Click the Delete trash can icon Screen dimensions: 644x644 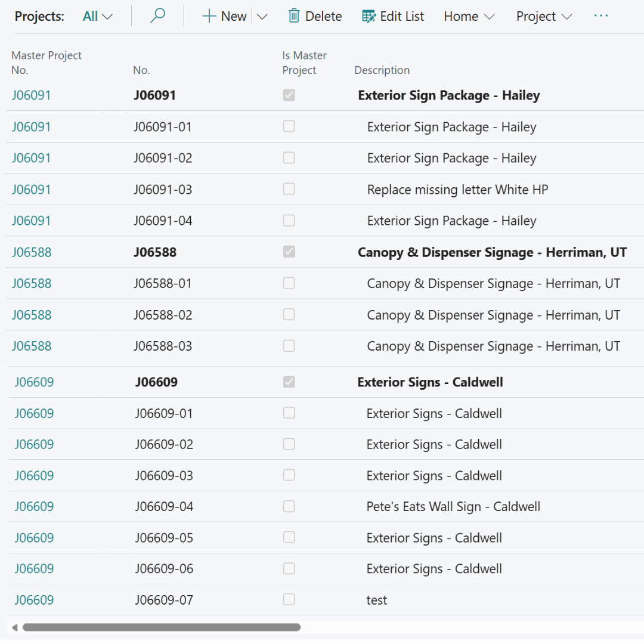coord(294,16)
